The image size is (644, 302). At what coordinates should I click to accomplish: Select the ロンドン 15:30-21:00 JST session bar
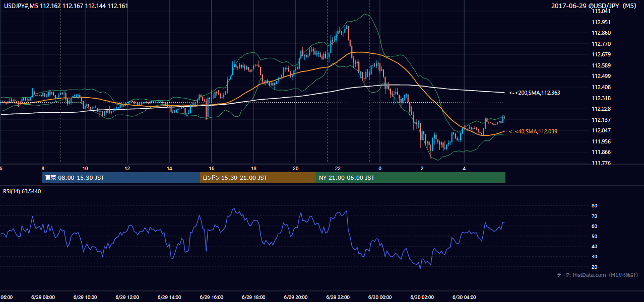(258, 178)
